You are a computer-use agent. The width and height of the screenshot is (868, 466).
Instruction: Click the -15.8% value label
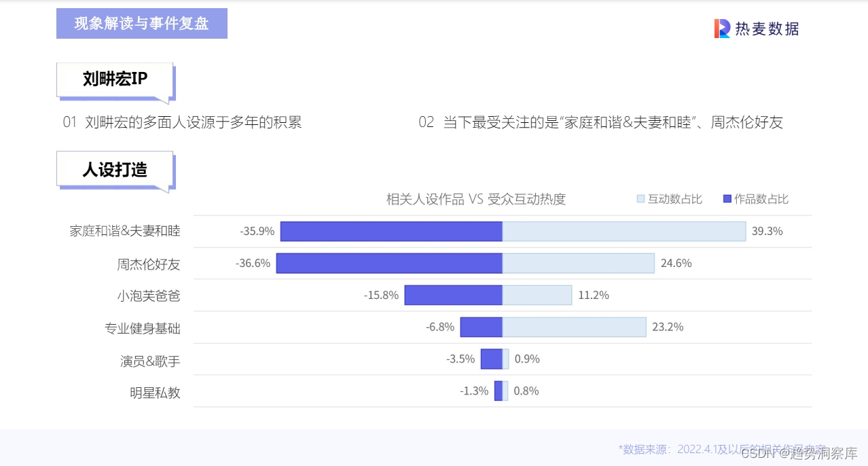[x=382, y=295]
